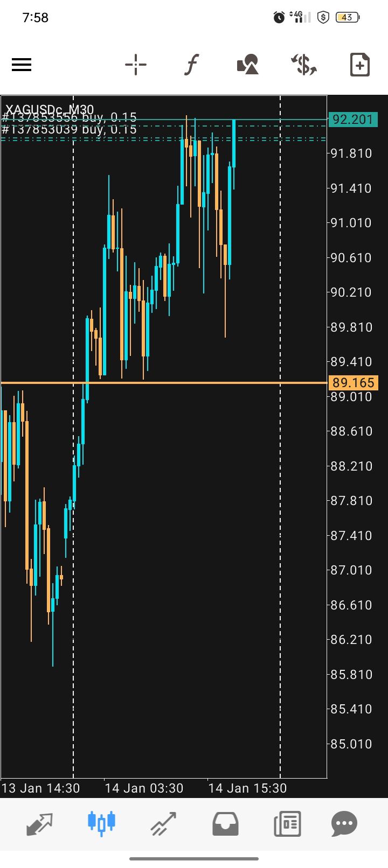Select the candlestick Chart tab

click(101, 823)
